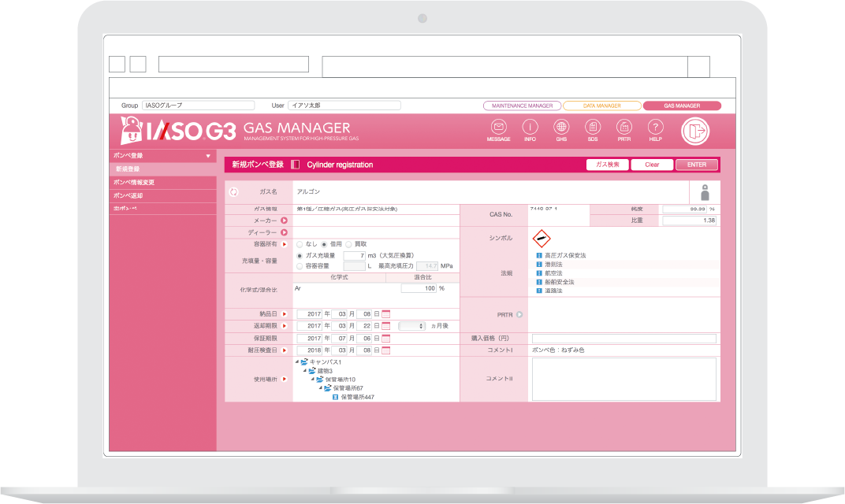Click the ガス充填量 value field
The width and height of the screenshot is (845, 504).
[x=355, y=256]
